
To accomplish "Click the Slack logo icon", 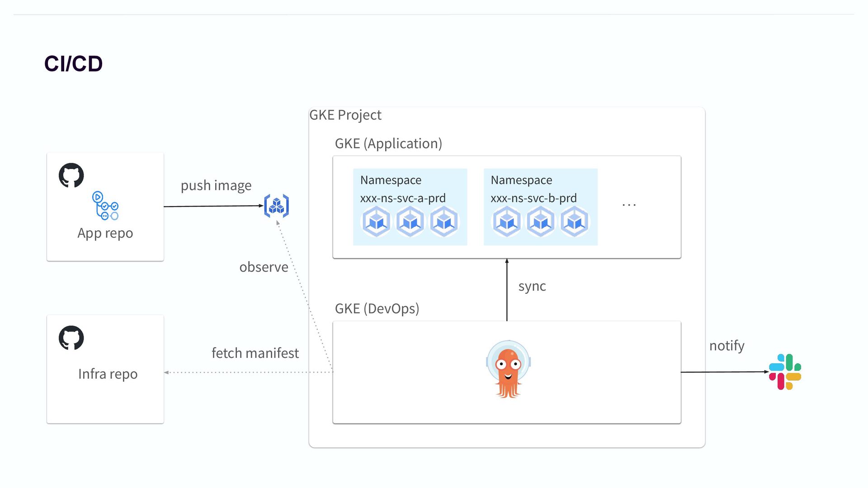I will point(785,372).
